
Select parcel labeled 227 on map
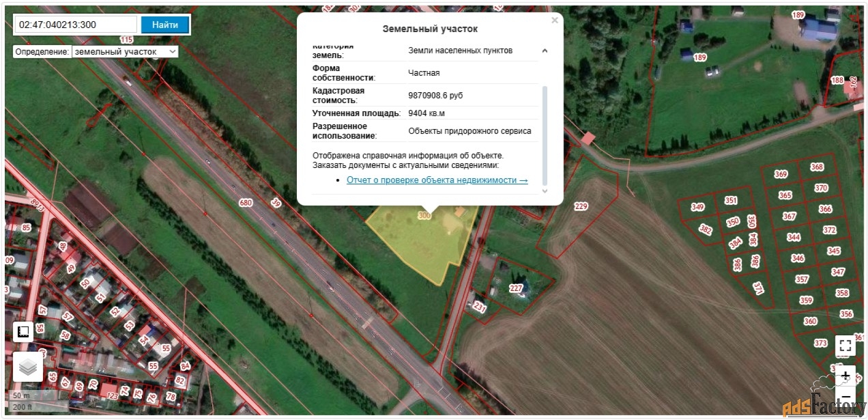pos(516,288)
